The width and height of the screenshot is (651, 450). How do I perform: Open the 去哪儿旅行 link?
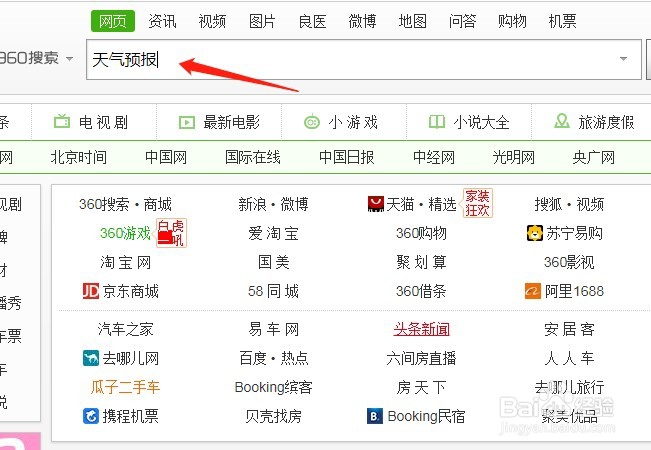coord(569,387)
